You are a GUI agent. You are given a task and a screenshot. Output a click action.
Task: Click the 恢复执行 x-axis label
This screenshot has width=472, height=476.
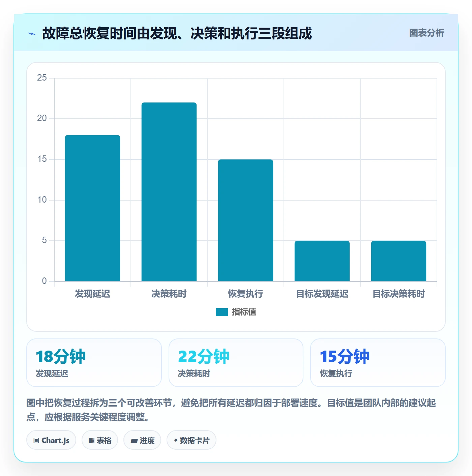[x=245, y=294]
